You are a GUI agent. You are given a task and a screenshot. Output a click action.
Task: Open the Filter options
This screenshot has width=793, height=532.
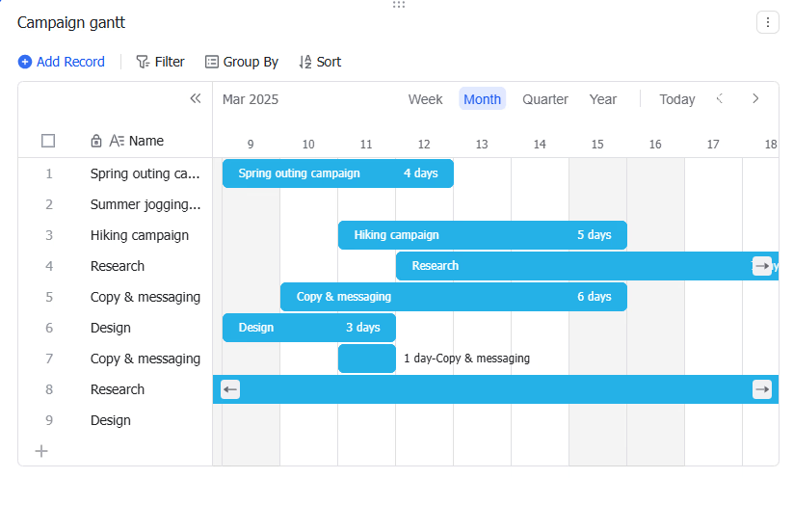(x=160, y=62)
